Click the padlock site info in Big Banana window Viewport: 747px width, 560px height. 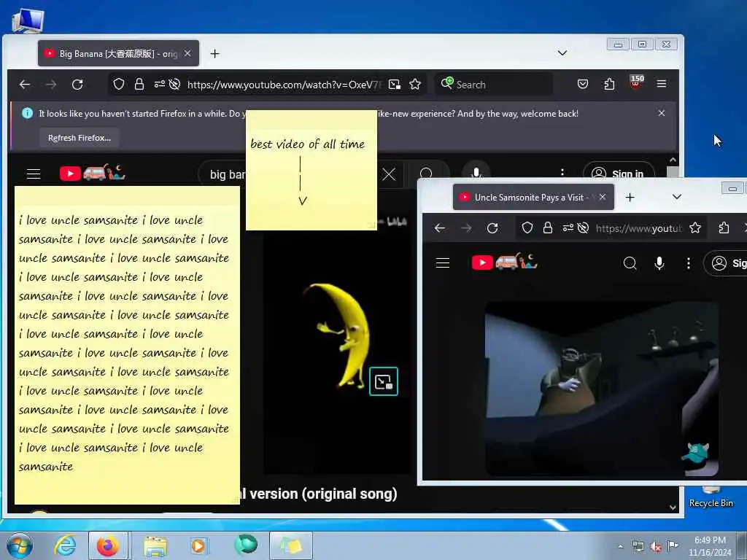pyautogui.click(x=139, y=85)
